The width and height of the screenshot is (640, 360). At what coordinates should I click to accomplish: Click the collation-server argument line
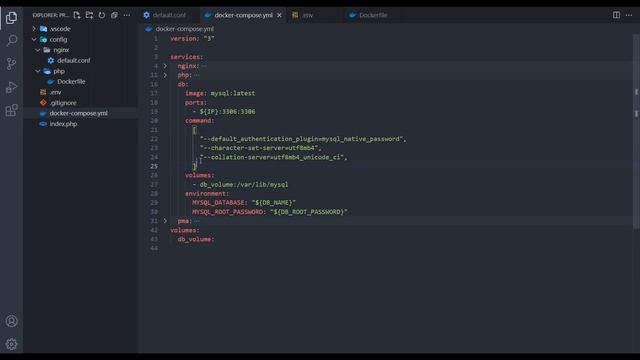point(273,157)
